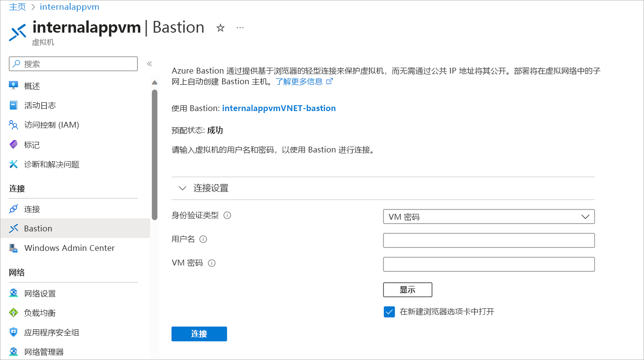
Task: Click internalappvm breadcrumb link
Action: 70,7
